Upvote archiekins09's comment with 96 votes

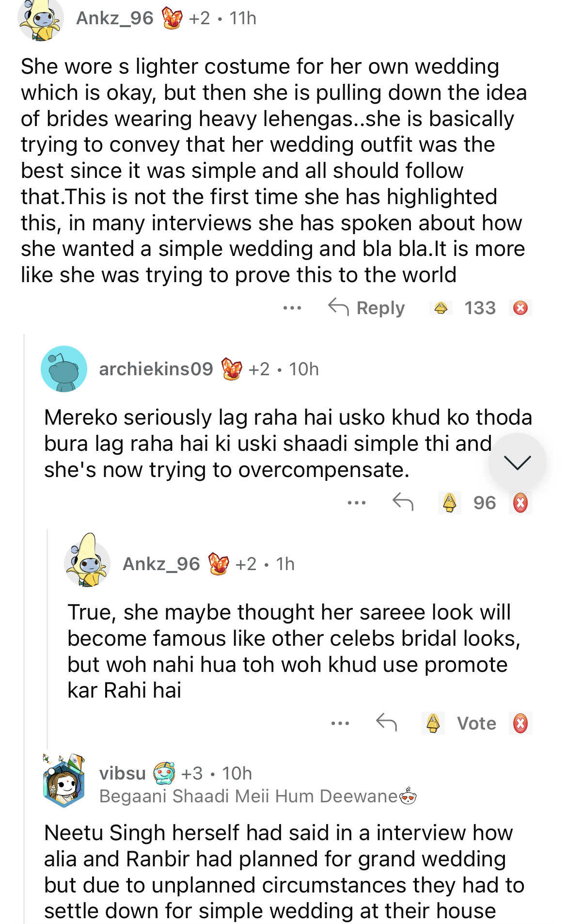tap(449, 503)
